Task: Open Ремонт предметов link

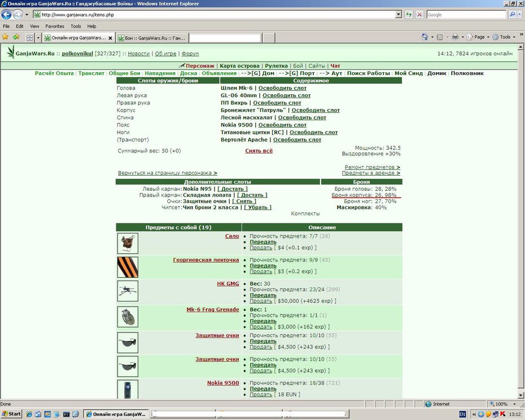Action: 373,167
